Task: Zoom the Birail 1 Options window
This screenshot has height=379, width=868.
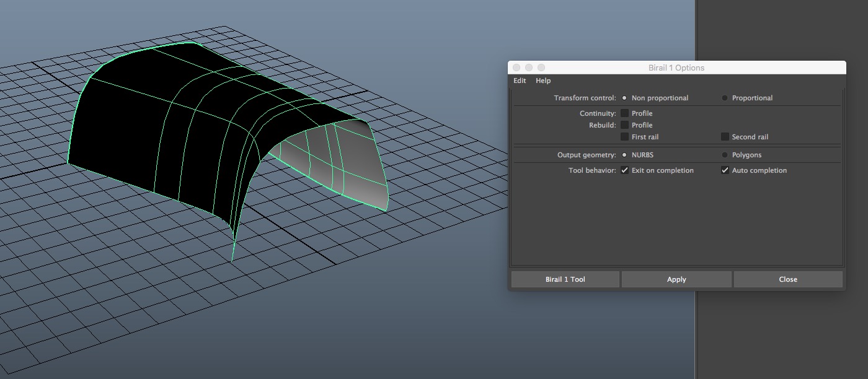Action: [541, 68]
